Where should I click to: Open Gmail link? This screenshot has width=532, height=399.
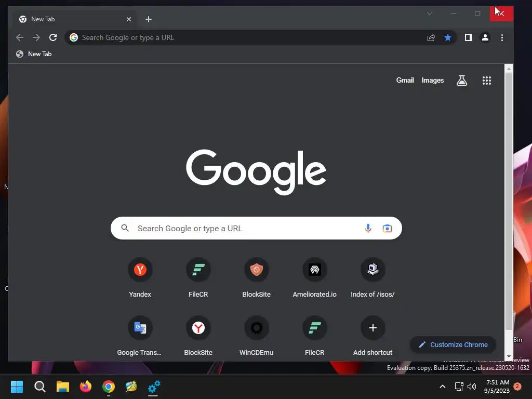[x=405, y=81]
